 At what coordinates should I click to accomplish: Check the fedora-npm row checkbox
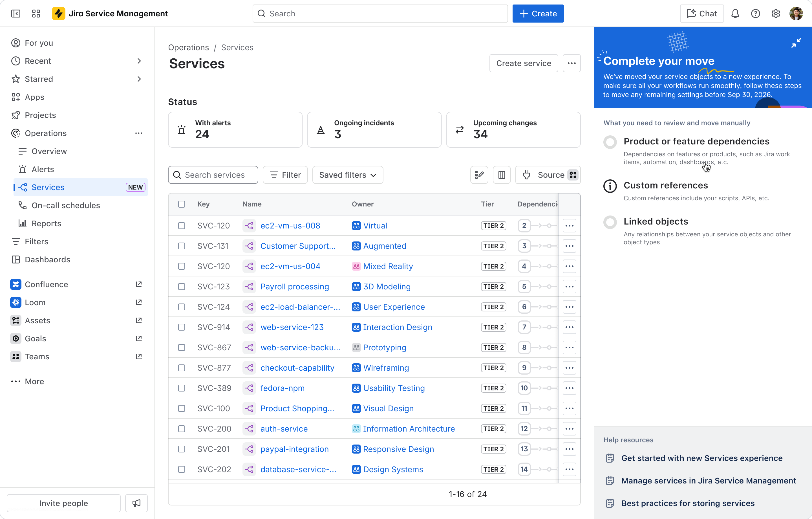[182, 388]
